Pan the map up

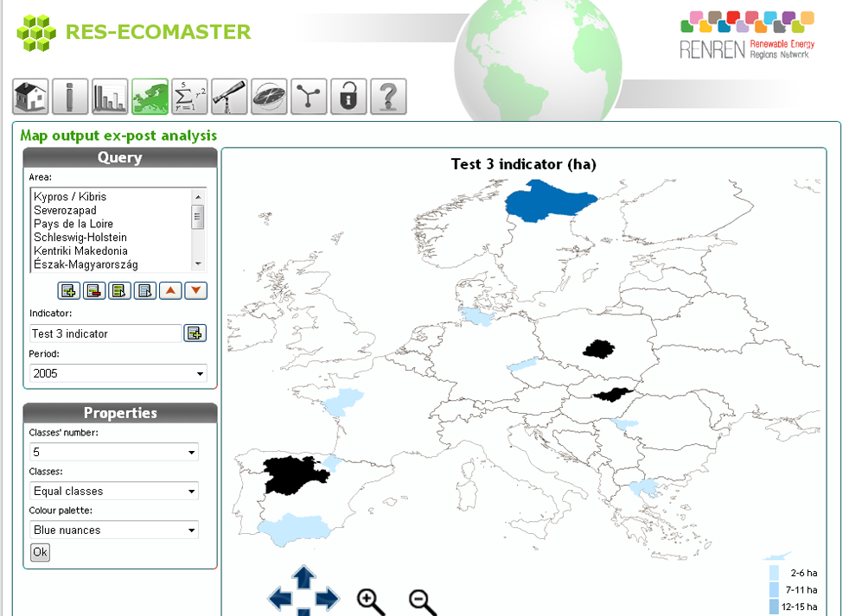tap(303, 577)
